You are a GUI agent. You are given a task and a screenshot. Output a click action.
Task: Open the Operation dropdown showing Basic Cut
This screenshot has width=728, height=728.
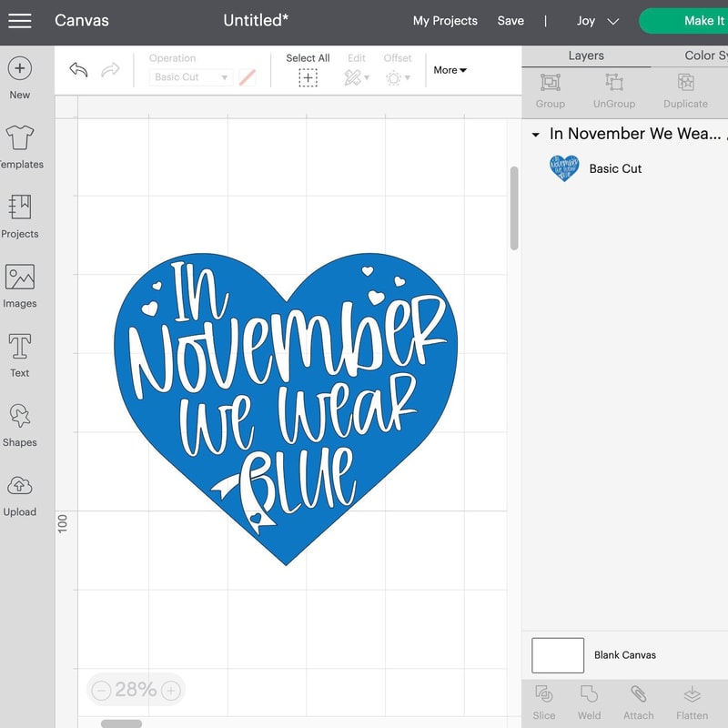click(191, 77)
